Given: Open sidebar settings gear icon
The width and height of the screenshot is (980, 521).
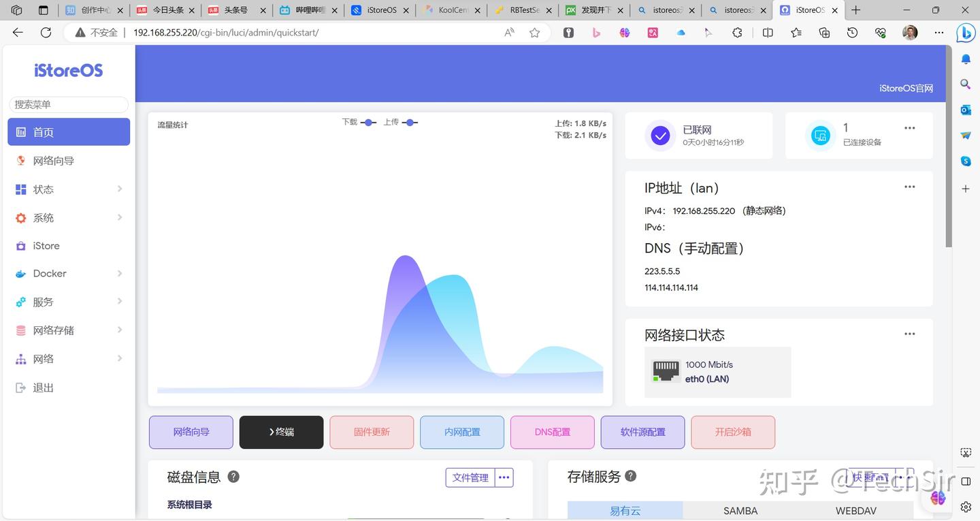Looking at the screenshot, I should point(966,507).
